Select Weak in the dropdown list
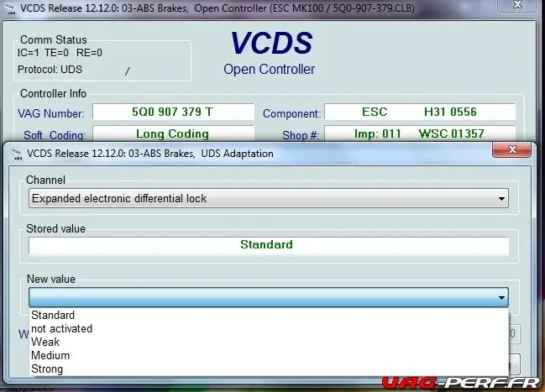545x392 pixels. point(269,342)
